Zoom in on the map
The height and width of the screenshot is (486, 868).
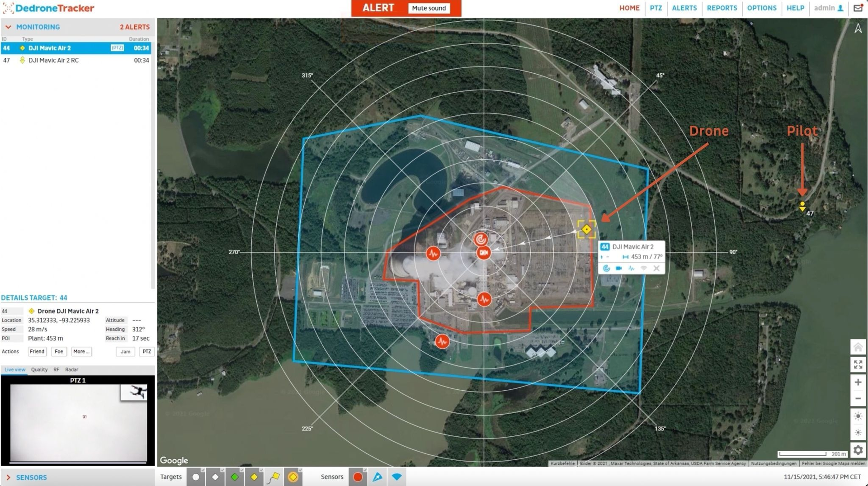(858, 382)
